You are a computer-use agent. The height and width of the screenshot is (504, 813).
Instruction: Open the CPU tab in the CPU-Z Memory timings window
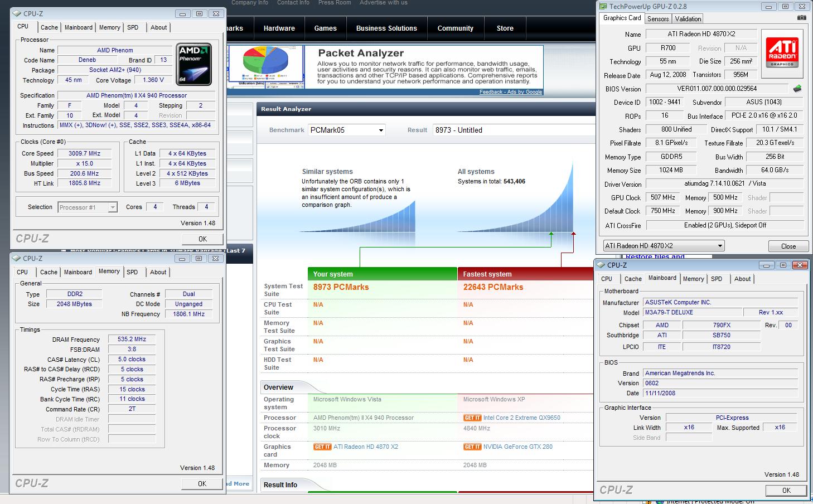22,272
